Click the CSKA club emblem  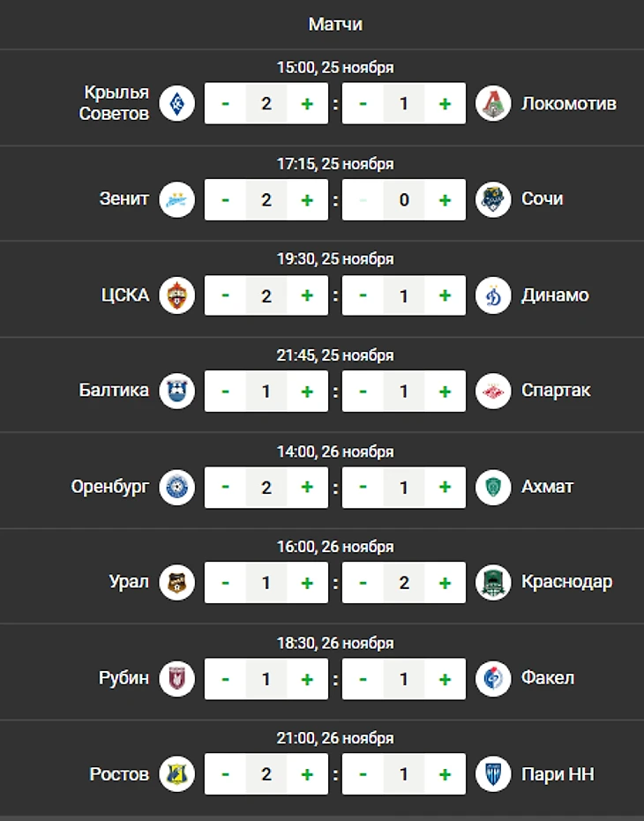pyautogui.click(x=176, y=295)
